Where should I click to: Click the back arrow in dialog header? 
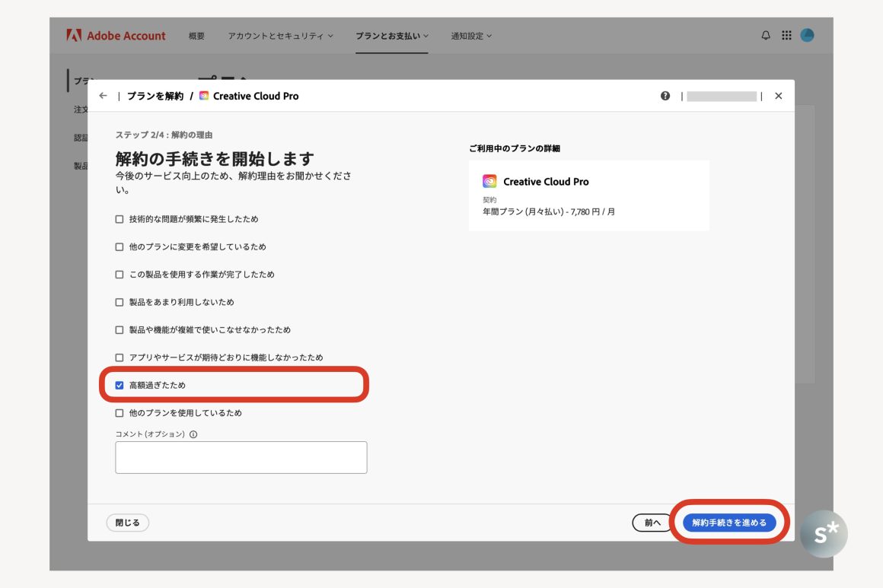click(104, 96)
